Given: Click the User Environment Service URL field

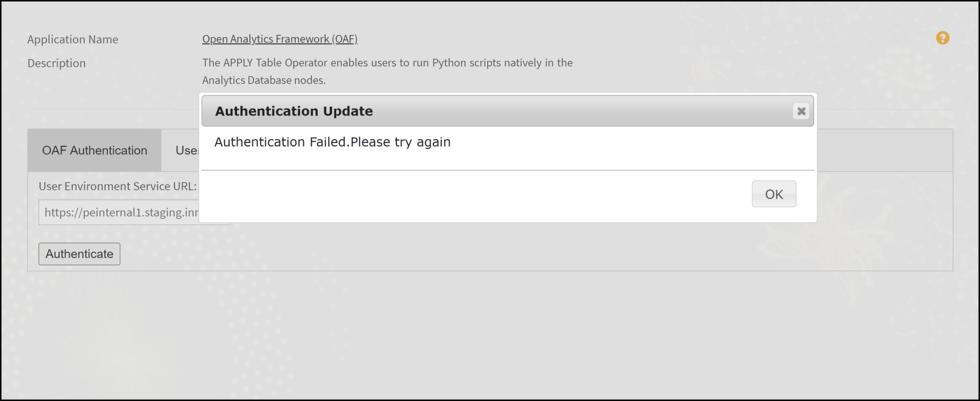Looking at the screenshot, I should (120, 213).
